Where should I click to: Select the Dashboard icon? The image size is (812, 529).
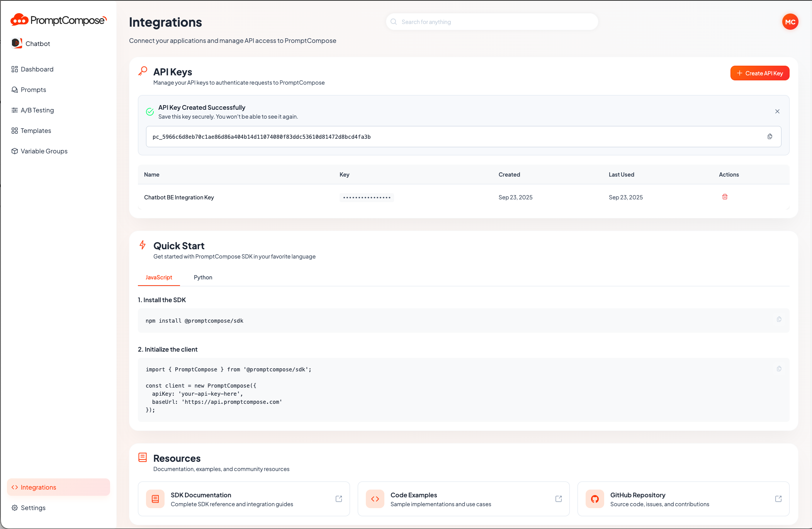(x=15, y=69)
